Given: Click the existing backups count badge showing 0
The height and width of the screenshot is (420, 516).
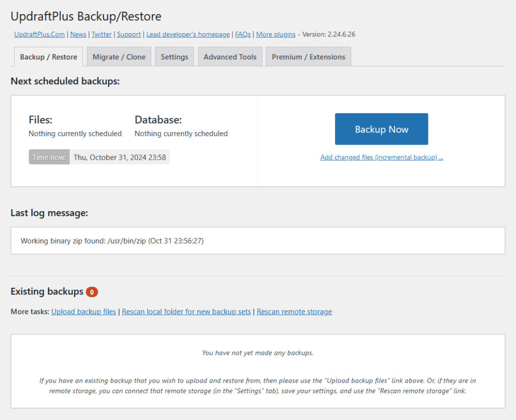Looking at the screenshot, I should coord(92,292).
